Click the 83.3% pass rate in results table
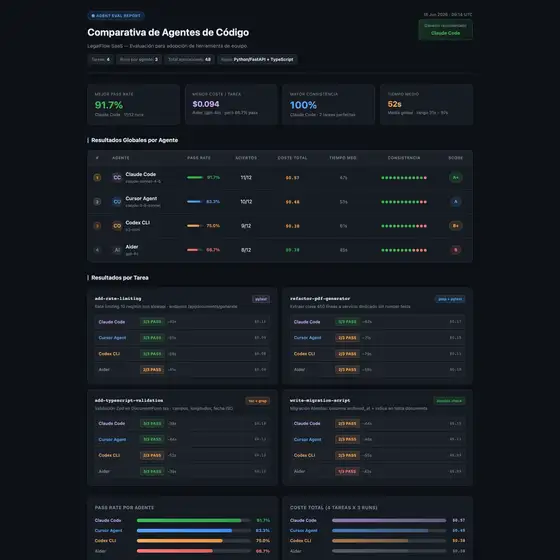 (x=213, y=202)
